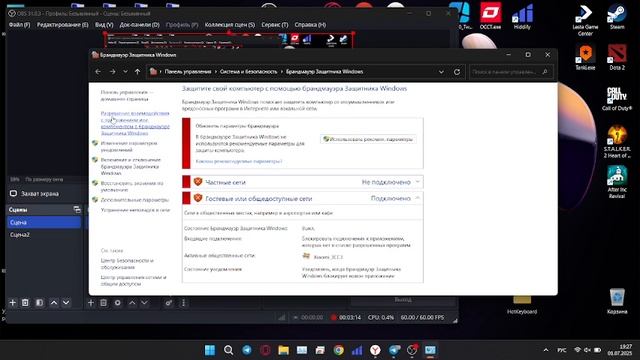
Task: Click the public networks shield icon
Action: 198,198
